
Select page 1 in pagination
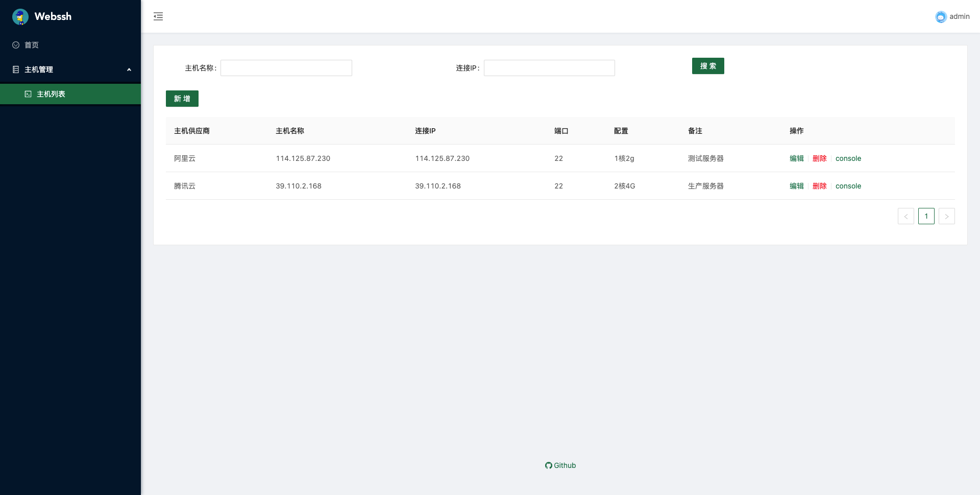926,216
